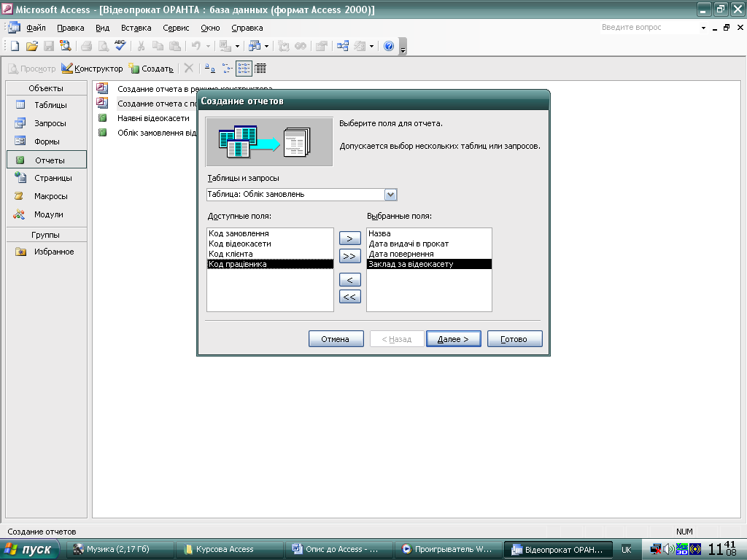Viewport: 747px width, 560px height.
Task: Expand the New Object dropdown arrow
Action: click(x=371, y=46)
